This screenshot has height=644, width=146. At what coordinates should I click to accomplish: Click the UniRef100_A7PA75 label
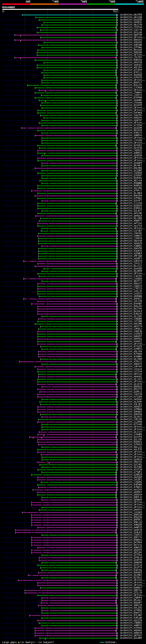(131, 77)
